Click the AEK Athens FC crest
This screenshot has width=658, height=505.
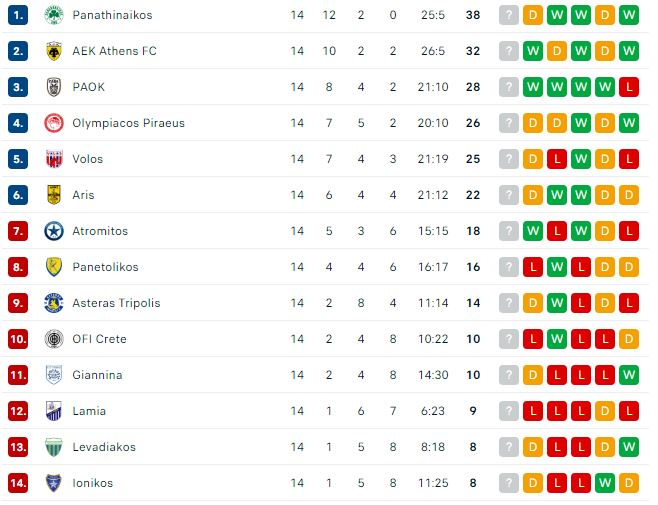pos(54,51)
